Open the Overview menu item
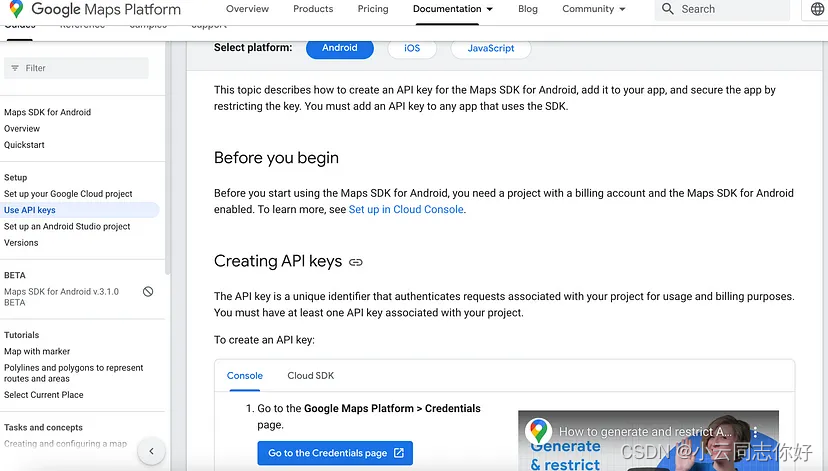The image size is (828, 471). (247, 9)
